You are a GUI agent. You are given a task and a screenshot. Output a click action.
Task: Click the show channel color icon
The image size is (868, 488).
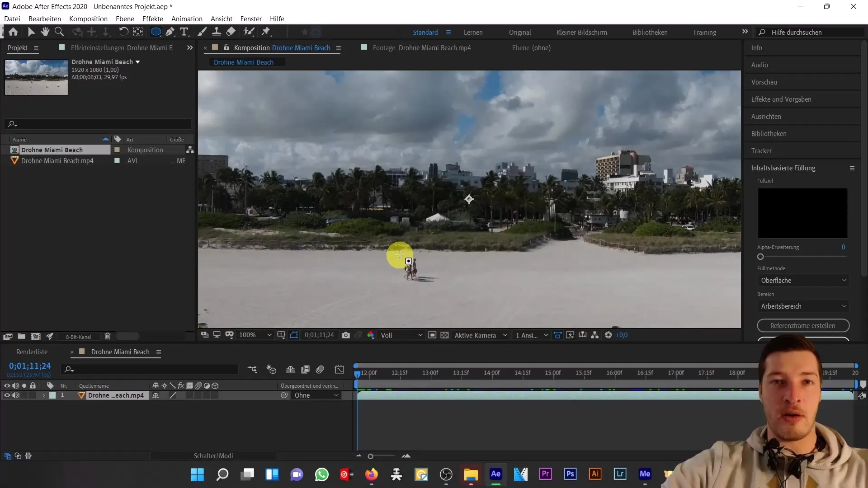point(371,335)
